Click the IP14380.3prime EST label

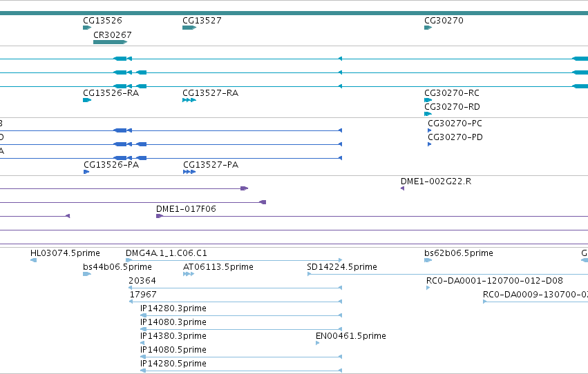(173, 336)
